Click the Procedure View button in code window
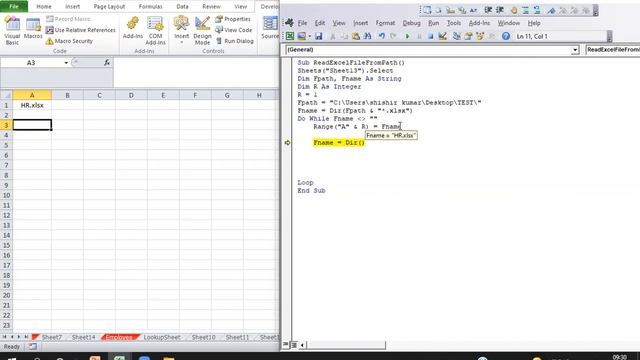This screenshot has width=640, height=360. pos(286,345)
